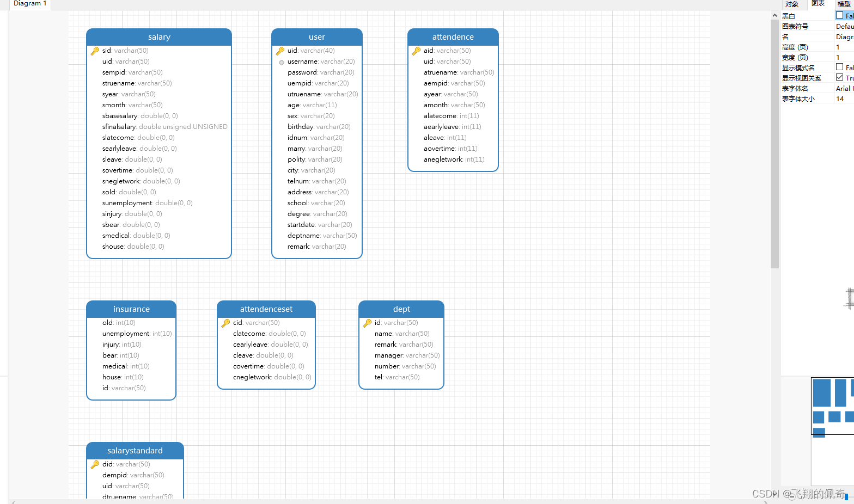
Task: Open the 模型 tab
Action: tap(844, 4)
